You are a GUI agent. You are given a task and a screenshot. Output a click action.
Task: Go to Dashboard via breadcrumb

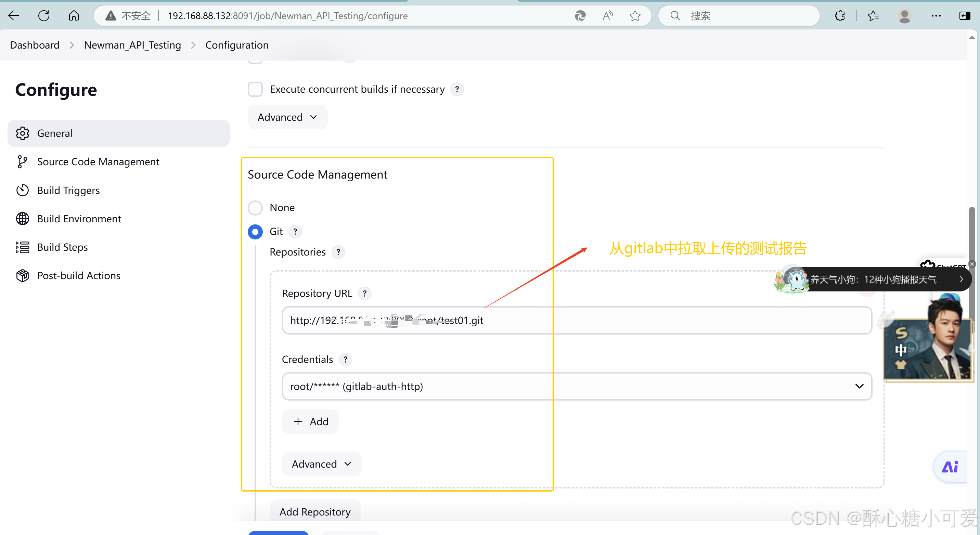tap(35, 44)
